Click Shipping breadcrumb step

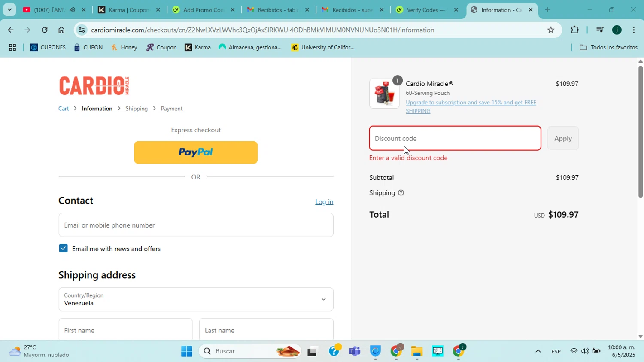[x=137, y=109]
